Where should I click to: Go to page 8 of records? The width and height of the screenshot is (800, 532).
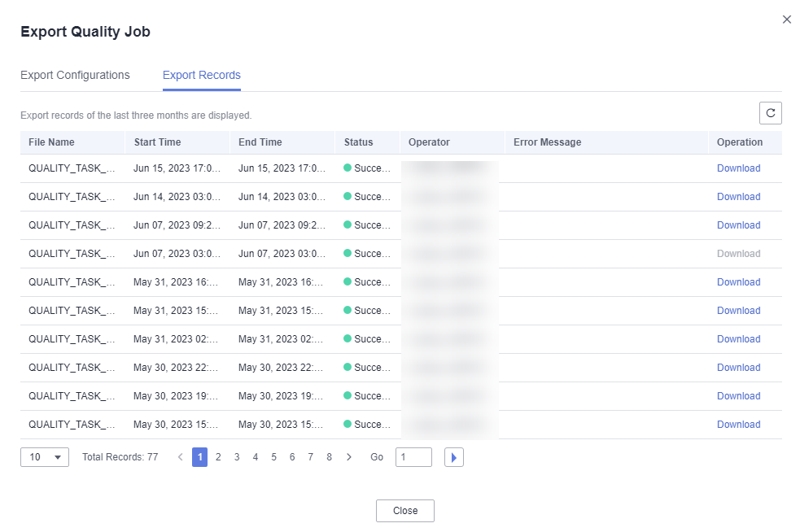pyautogui.click(x=329, y=457)
